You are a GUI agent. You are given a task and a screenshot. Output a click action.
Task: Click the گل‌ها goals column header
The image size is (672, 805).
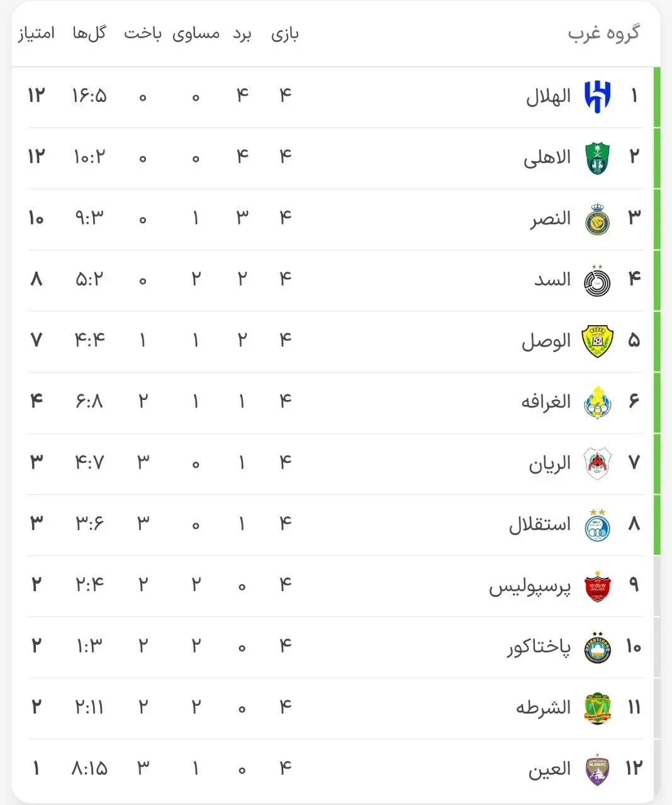point(89,33)
